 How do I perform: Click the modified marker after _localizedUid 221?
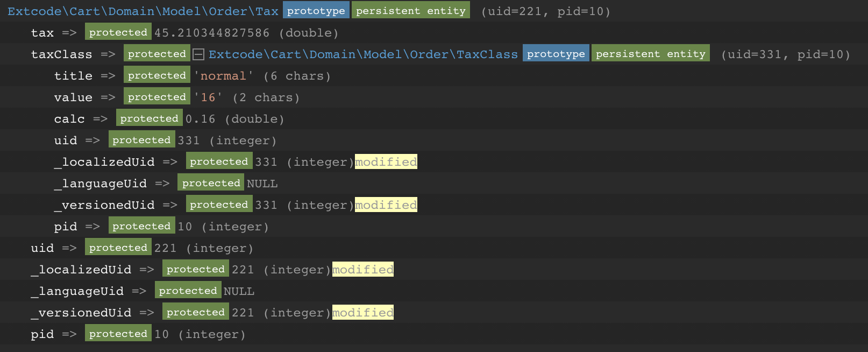363,269
